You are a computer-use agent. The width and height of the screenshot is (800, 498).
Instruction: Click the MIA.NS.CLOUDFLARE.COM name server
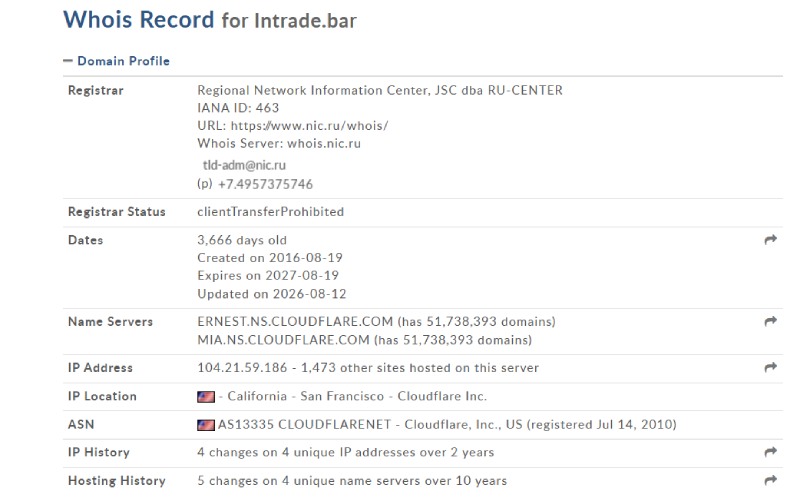click(283, 340)
